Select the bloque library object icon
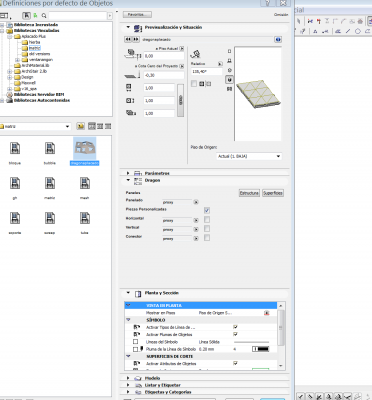This screenshot has height=400, width=372. [15, 149]
